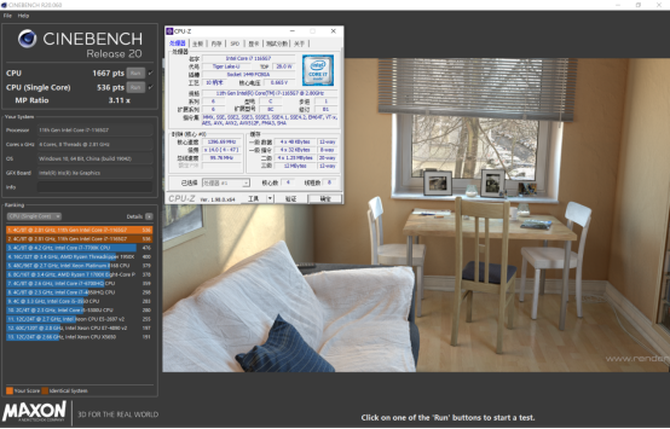
Task: Click the CPU-Z title bar app icon
Action: point(169,32)
